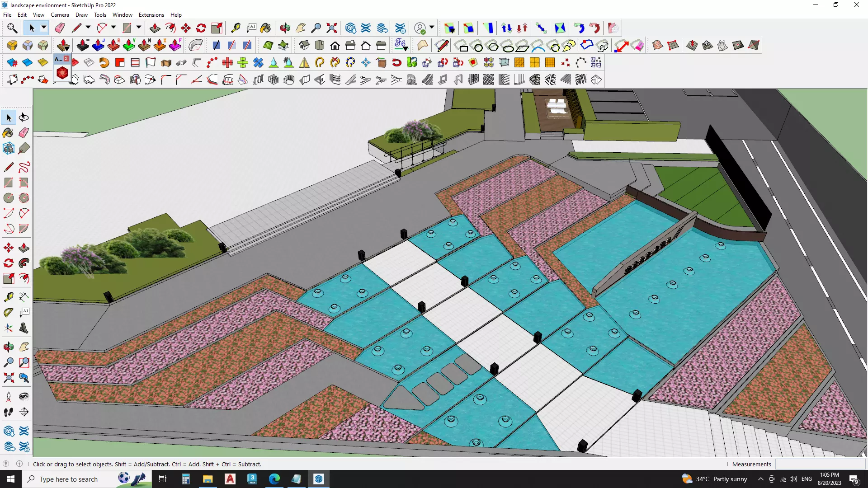Open 3D Warehouse from top toolbar
868x488 pixels.
tap(351, 28)
